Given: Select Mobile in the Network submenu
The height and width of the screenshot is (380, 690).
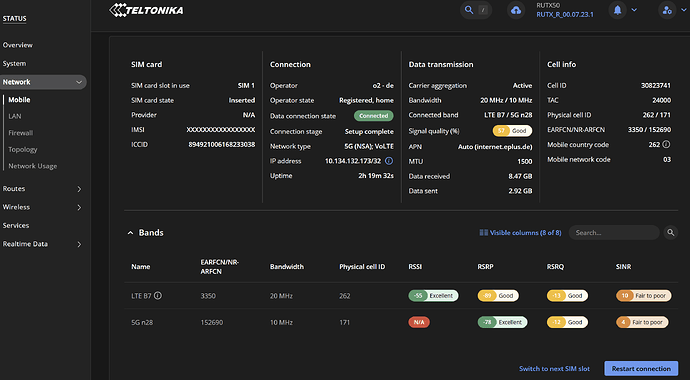Looking at the screenshot, I should [x=19, y=100].
